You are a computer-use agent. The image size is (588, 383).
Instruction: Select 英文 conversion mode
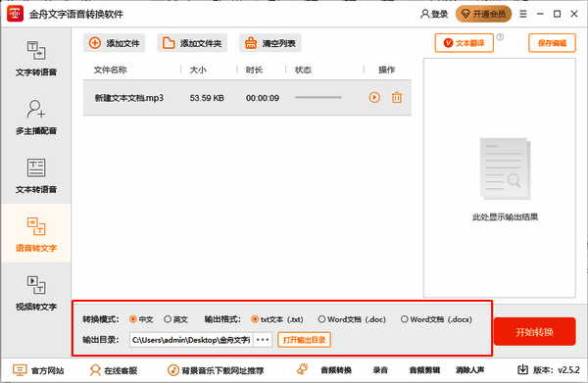pos(175,319)
